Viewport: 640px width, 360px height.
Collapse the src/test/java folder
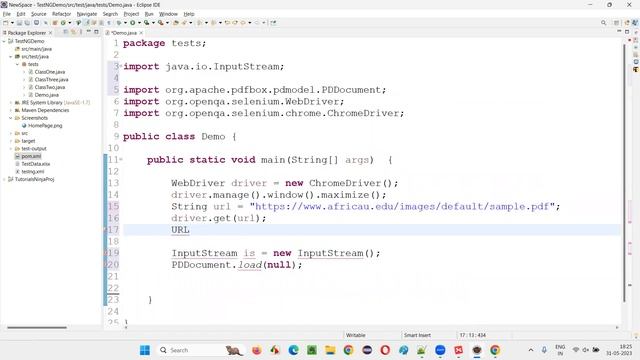(x=11, y=57)
